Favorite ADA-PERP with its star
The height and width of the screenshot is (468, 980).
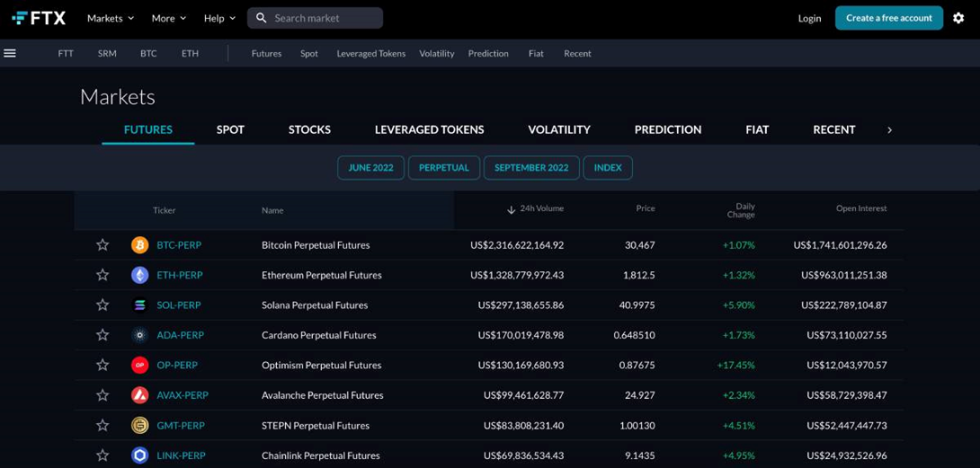102,335
